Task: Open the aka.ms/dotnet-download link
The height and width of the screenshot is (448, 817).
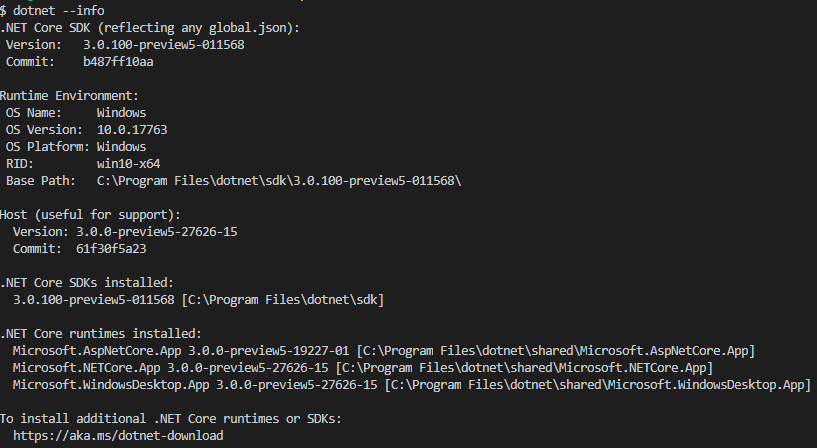Action: point(118,435)
